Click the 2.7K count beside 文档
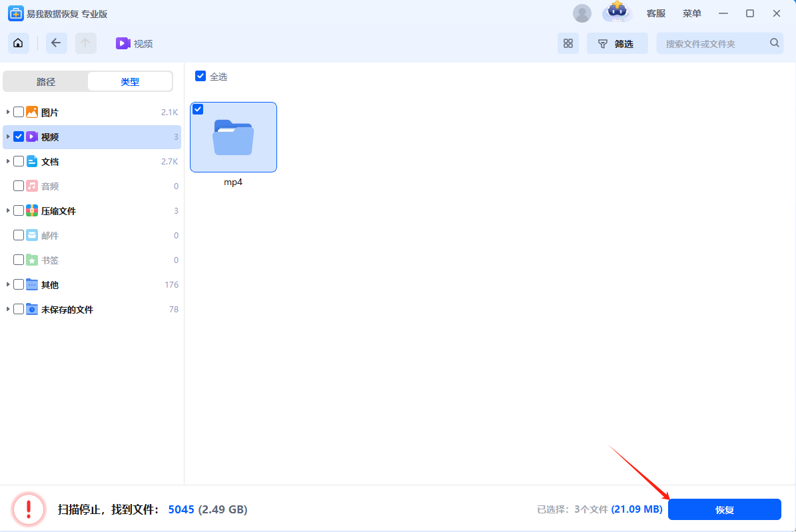796x532 pixels. (x=170, y=161)
